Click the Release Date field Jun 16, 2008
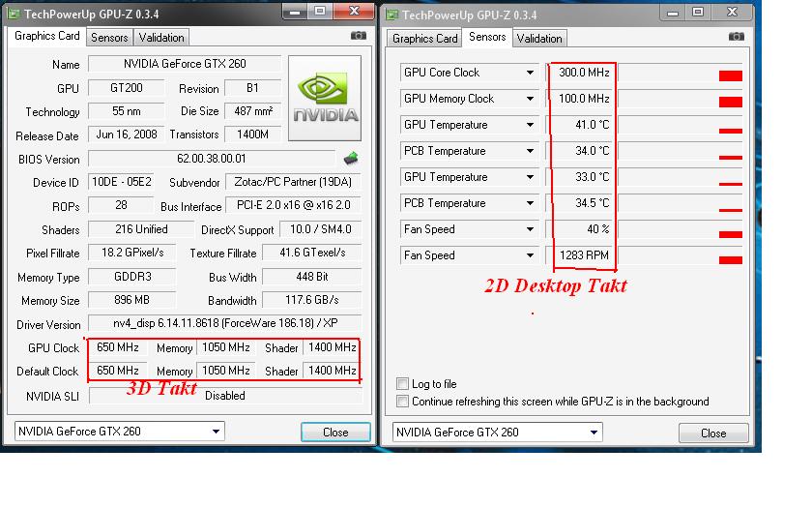The height and width of the screenshot is (508, 812). [127, 134]
